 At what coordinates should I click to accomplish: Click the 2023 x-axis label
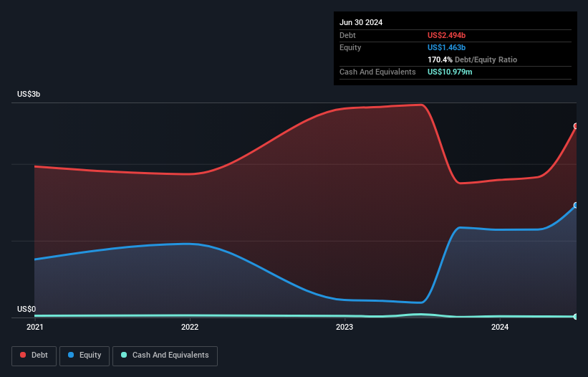pyautogui.click(x=344, y=327)
